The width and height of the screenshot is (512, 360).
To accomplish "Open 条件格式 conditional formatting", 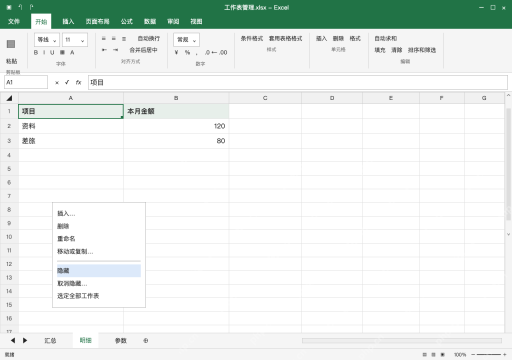I will pyautogui.click(x=252, y=38).
